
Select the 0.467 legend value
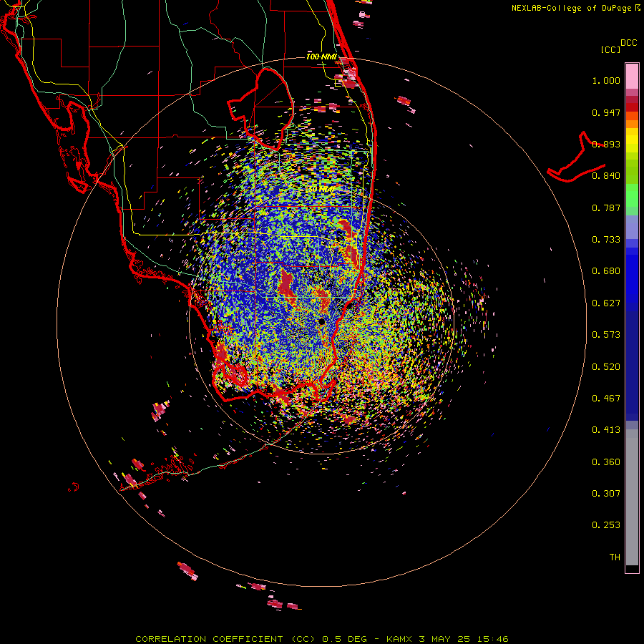[606, 399]
